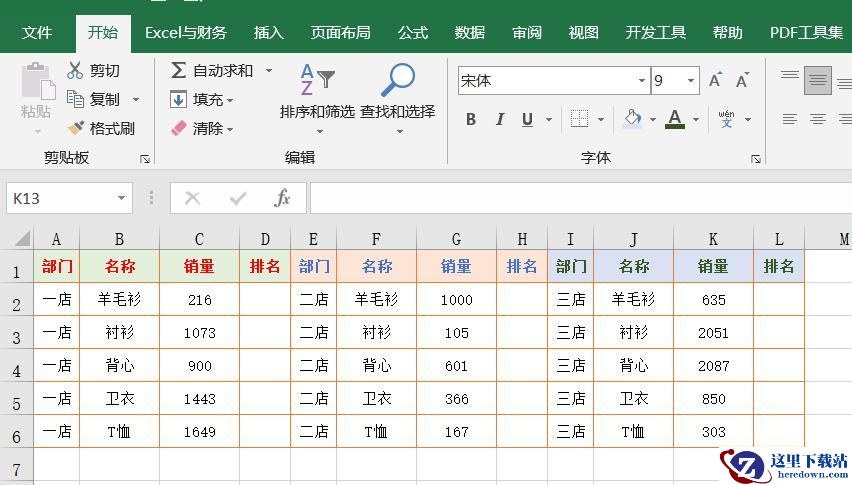Click the Copy button

coord(93,99)
